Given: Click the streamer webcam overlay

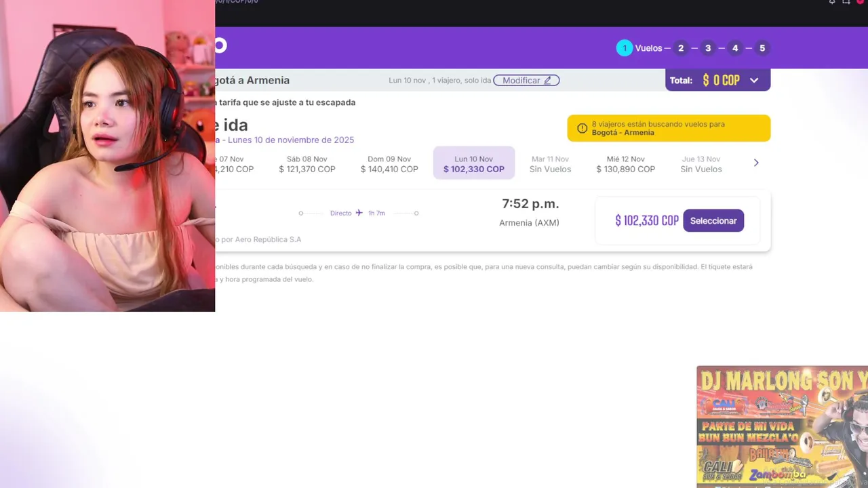Looking at the screenshot, I should 107,156.
